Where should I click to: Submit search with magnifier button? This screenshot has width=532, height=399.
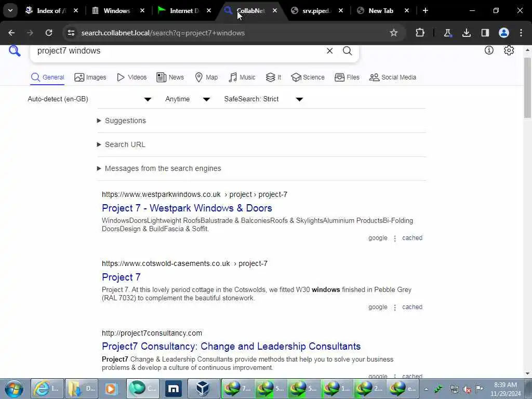[347, 51]
